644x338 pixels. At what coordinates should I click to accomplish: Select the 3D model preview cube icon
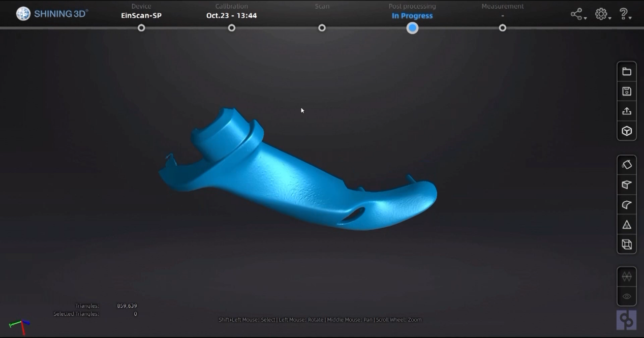coord(626,131)
